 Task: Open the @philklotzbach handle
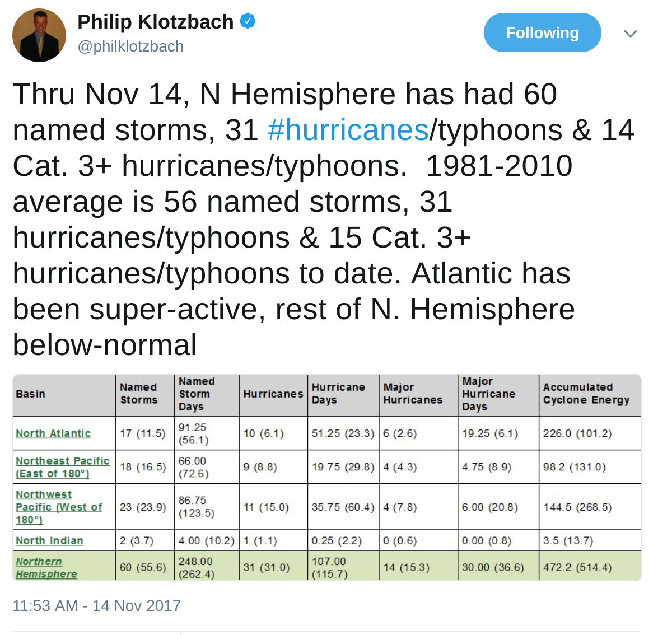130,46
